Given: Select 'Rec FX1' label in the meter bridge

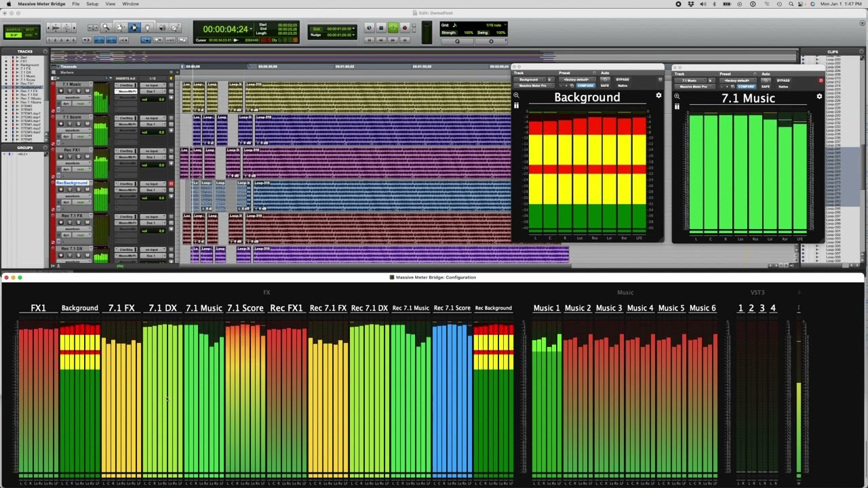Looking at the screenshot, I should [287, 308].
